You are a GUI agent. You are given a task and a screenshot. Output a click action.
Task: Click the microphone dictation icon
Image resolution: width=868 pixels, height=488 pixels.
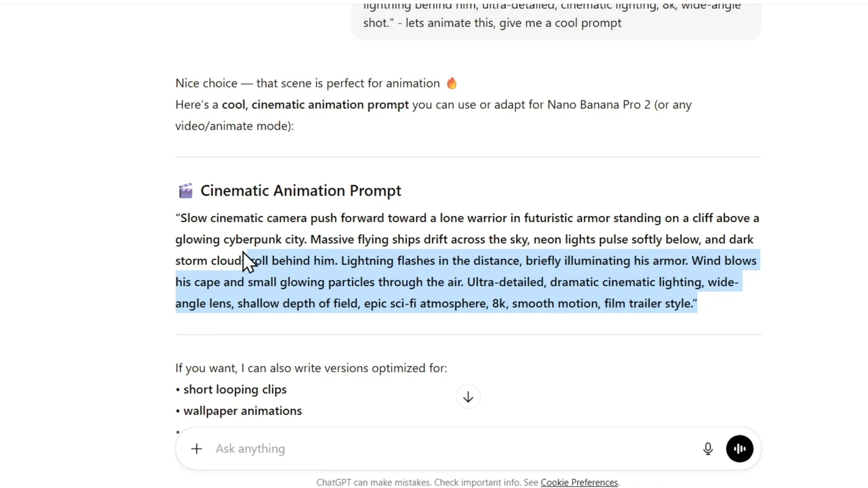tap(708, 449)
